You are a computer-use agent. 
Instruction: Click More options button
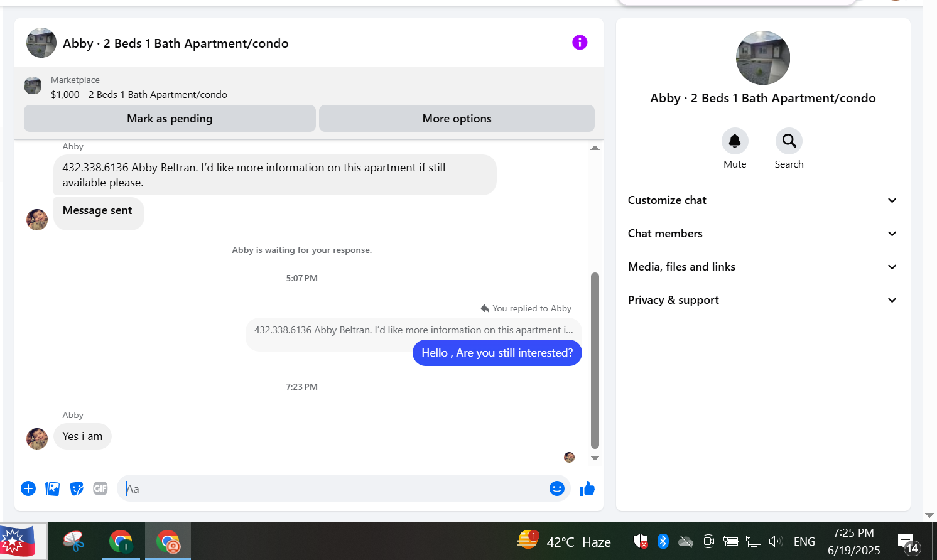pyautogui.click(x=457, y=119)
